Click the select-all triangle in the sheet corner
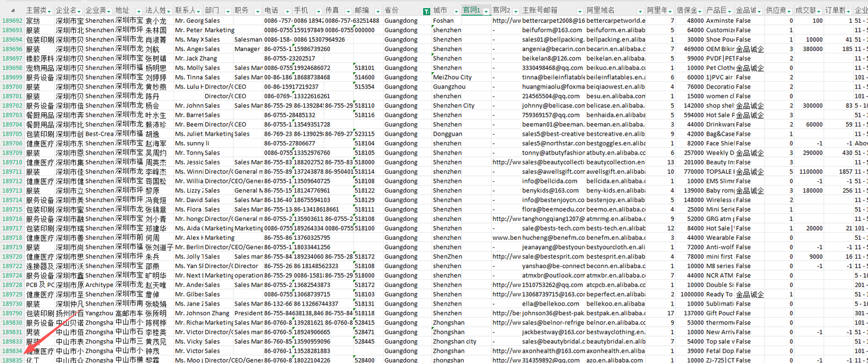The image size is (868, 363). [12, 10]
